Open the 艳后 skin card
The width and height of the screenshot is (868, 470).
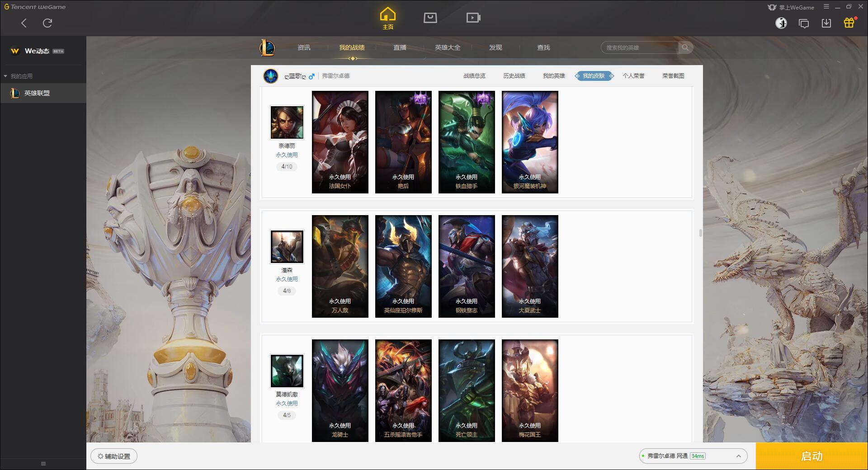click(x=403, y=142)
